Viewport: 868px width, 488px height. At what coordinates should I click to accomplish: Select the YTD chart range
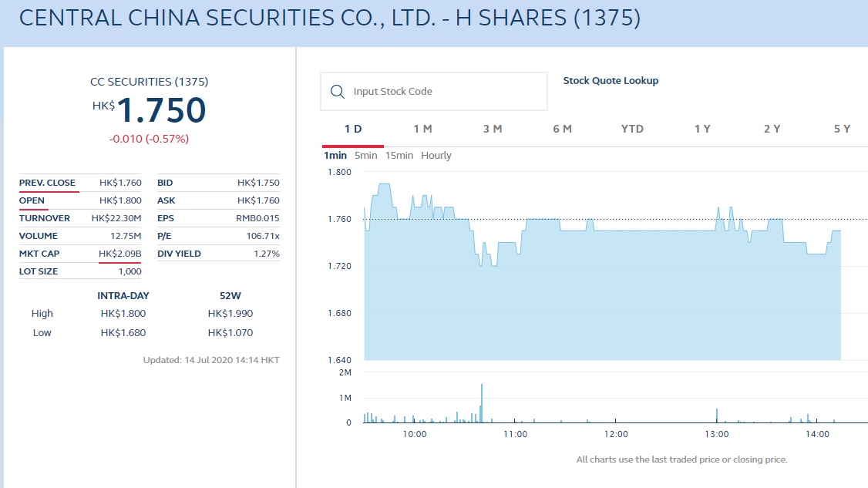[632, 129]
